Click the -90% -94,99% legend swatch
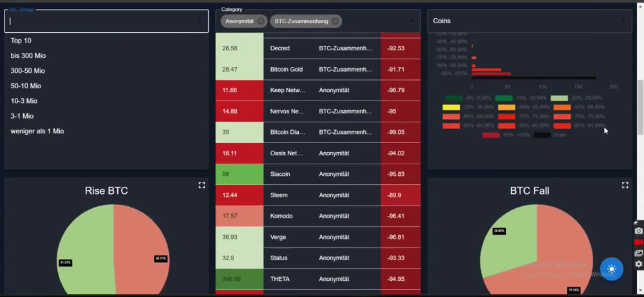The image size is (644, 297). pyautogui.click(x=562, y=126)
